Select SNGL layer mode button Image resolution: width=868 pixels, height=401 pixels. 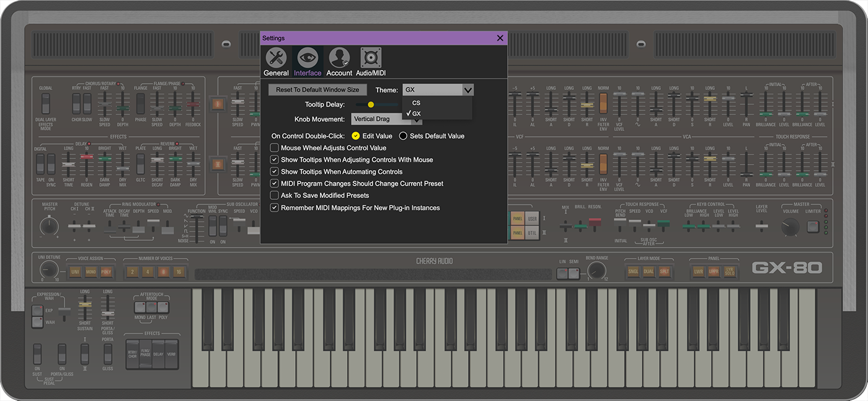click(633, 271)
